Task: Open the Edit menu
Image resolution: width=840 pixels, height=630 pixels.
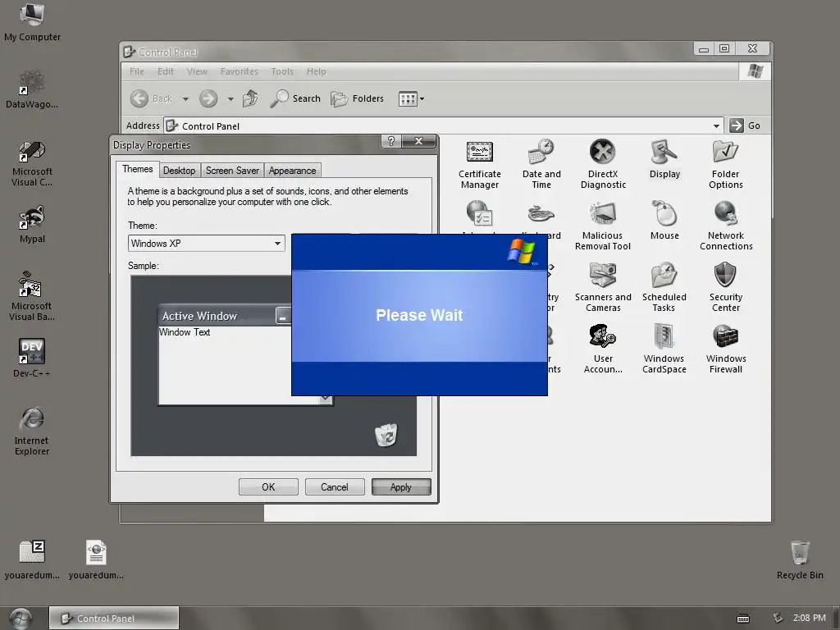Action: tap(165, 71)
